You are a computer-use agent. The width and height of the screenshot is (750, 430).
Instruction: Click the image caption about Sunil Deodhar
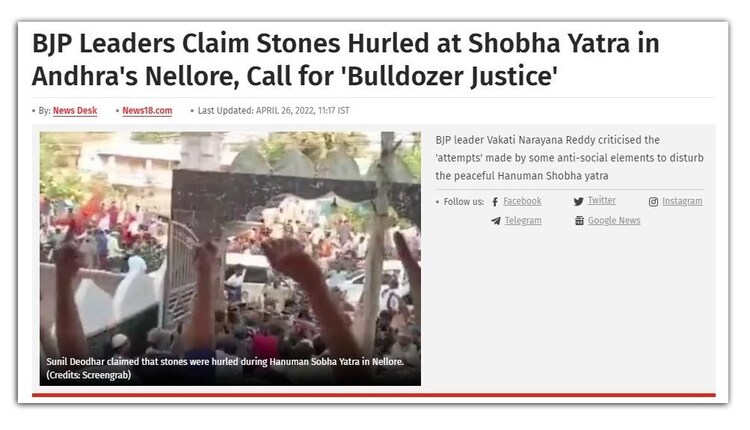click(x=225, y=368)
